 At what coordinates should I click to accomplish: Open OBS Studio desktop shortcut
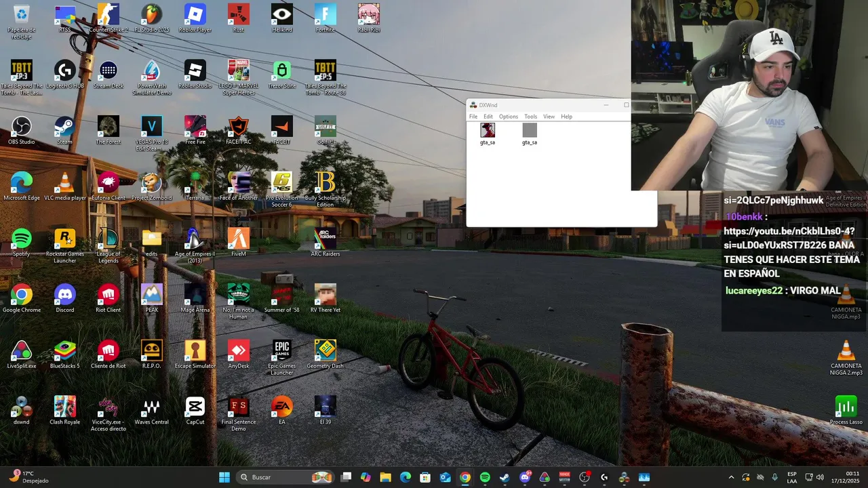tap(21, 130)
